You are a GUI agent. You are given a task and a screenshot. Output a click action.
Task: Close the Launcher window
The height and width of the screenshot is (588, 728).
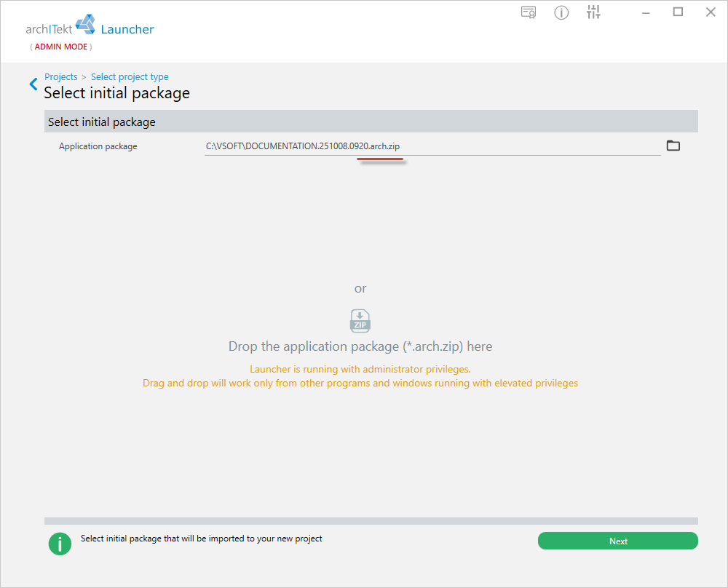tap(711, 12)
